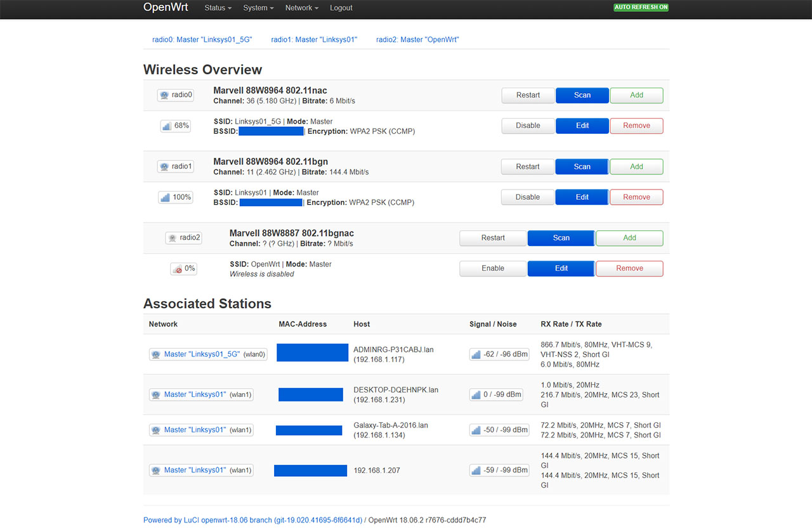This screenshot has width=812, height=532.
Task: Open the Network dropdown menu
Action: point(301,8)
